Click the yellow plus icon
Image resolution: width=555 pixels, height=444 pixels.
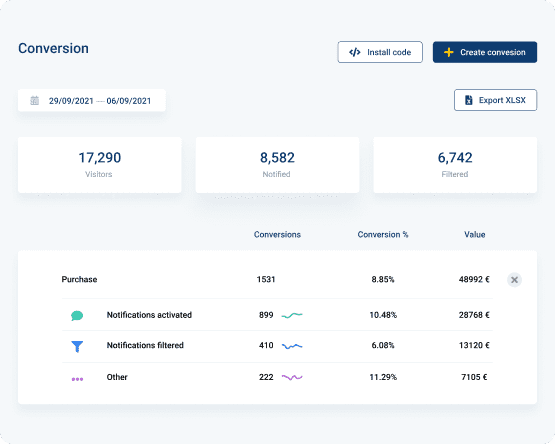tap(448, 52)
